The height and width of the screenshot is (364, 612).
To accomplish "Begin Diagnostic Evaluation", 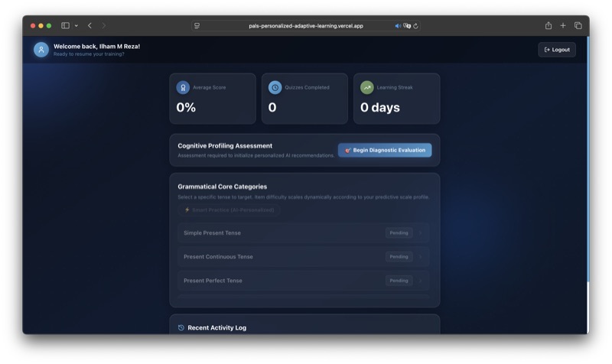I will [x=385, y=150].
